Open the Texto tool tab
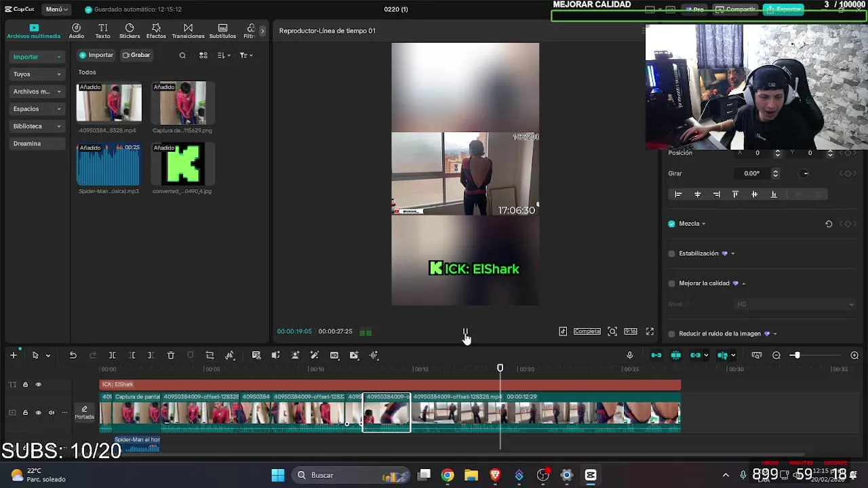The height and width of the screenshot is (488, 868). [x=102, y=31]
